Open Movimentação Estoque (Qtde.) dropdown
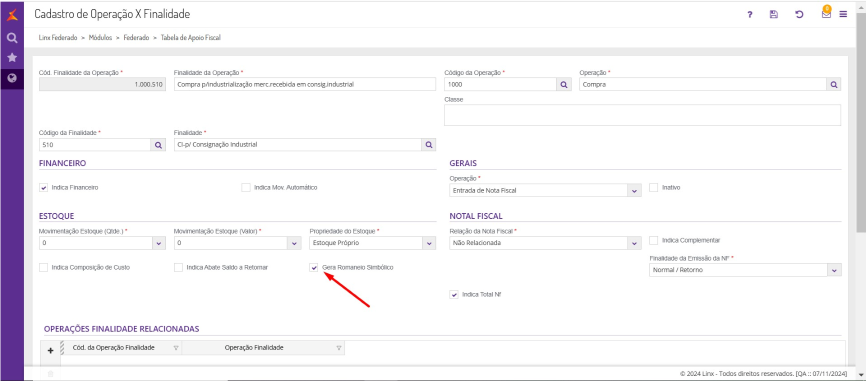The width and height of the screenshot is (866, 381). (158, 243)
